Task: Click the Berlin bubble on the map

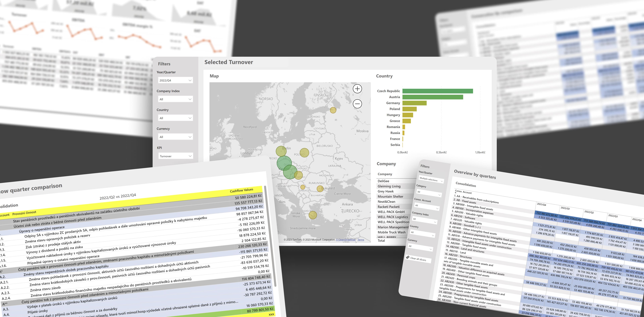Action: point(281,151)
